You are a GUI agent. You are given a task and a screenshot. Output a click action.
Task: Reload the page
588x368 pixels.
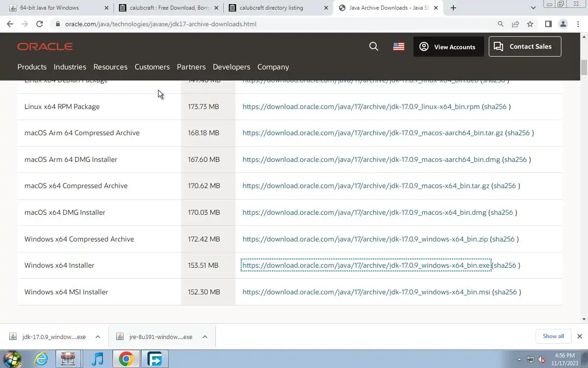[40, 24]
